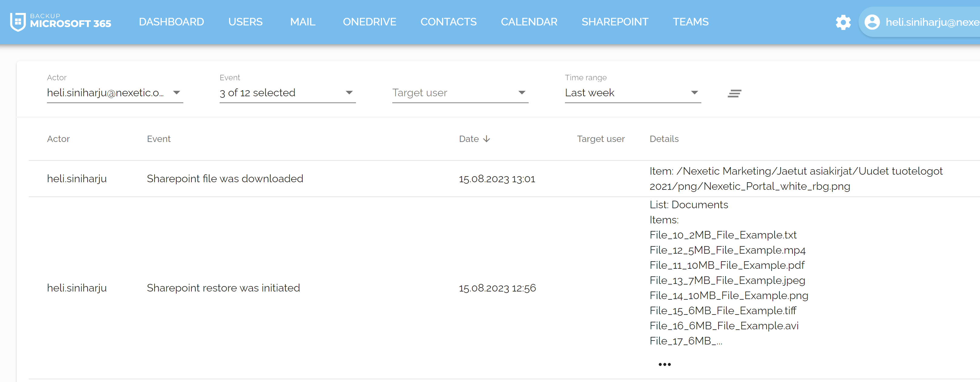Click 'List: Documents' detail text
980x382 pixels.
(x=689, y=205)
